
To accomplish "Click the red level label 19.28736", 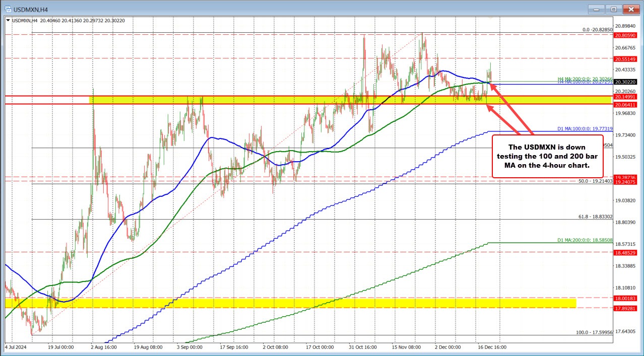I will [626, 178].
